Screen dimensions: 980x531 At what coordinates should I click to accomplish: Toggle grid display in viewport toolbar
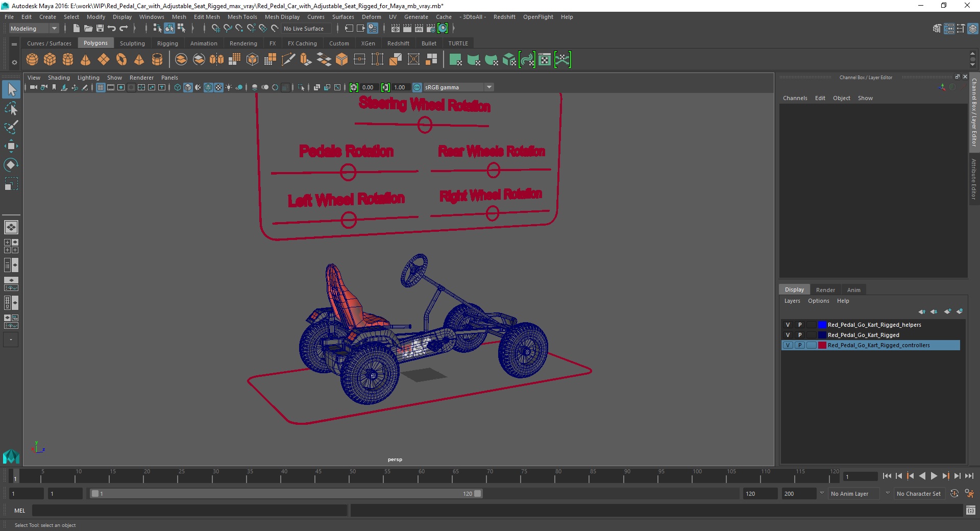click(x=101, y=87)
